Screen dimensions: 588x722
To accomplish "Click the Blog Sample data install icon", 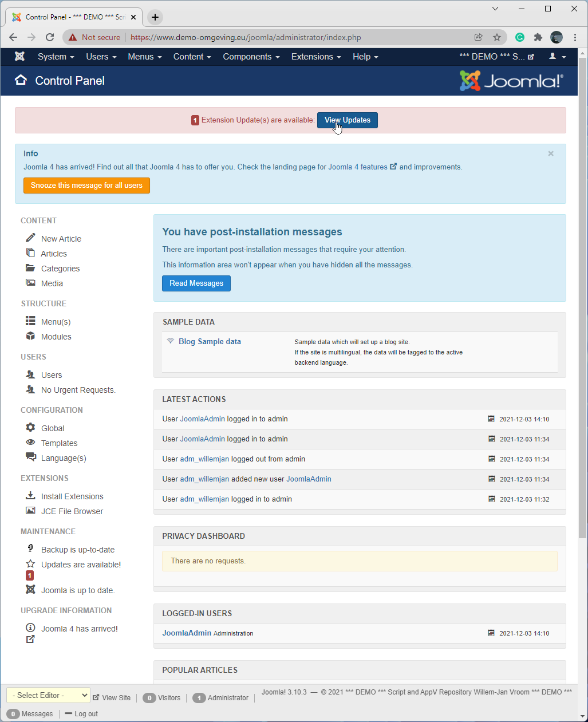I will point(170,341).
